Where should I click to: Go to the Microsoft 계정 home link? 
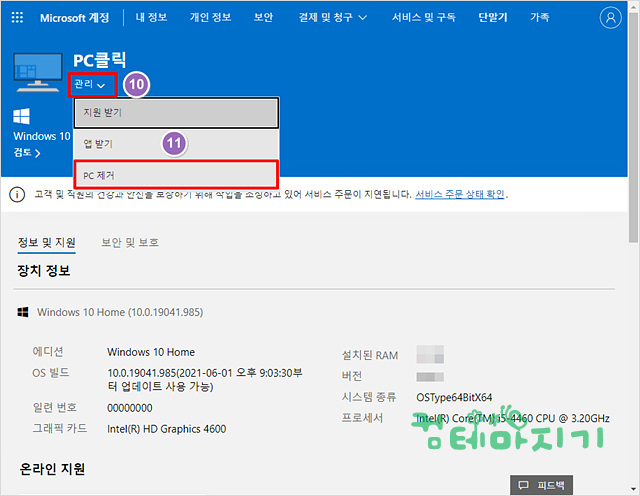pyautogui.click(x=75, y=18)
